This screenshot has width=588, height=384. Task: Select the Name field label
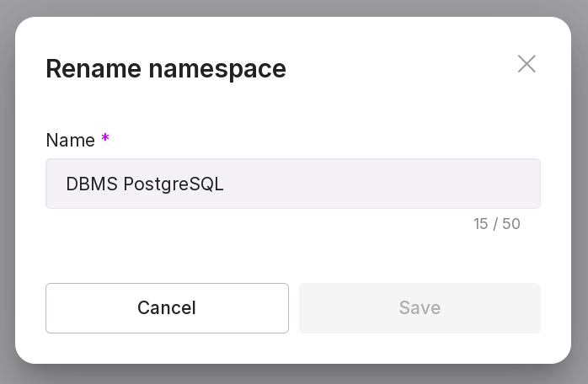click(70, 140)
